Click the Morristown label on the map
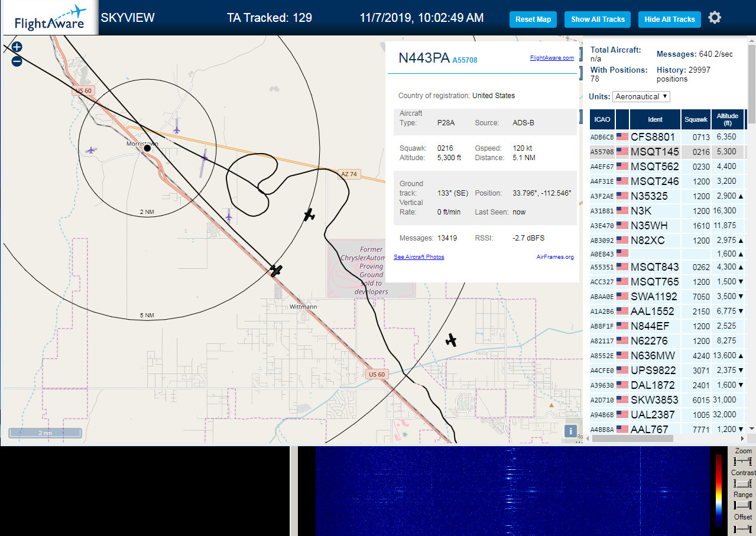Viewport: 756px width, 536px height. (142, 143)
